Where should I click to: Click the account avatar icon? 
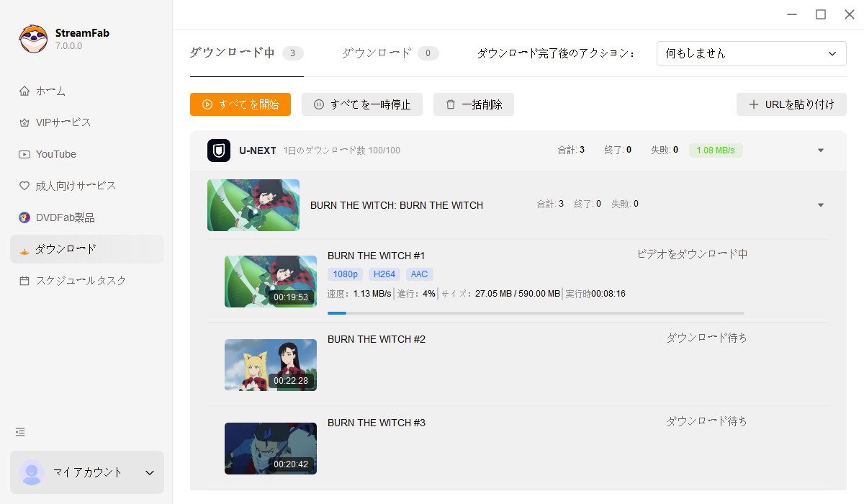click(x=31, y=472)
